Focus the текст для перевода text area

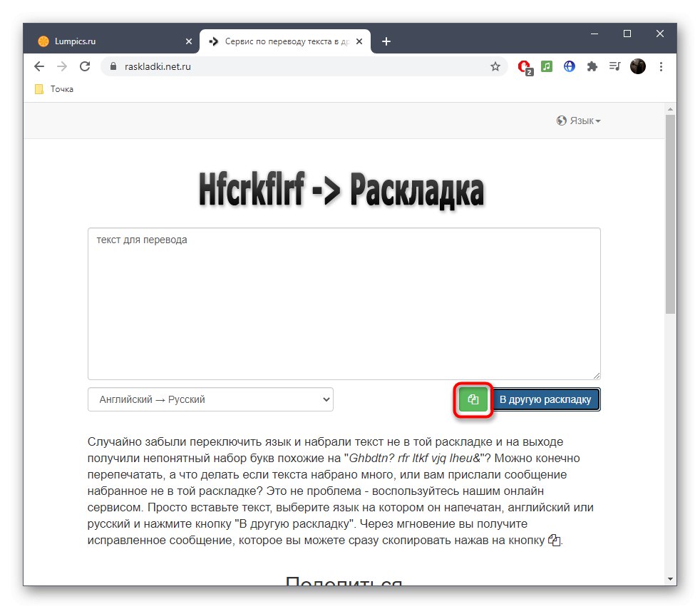[x=344, y=304]
